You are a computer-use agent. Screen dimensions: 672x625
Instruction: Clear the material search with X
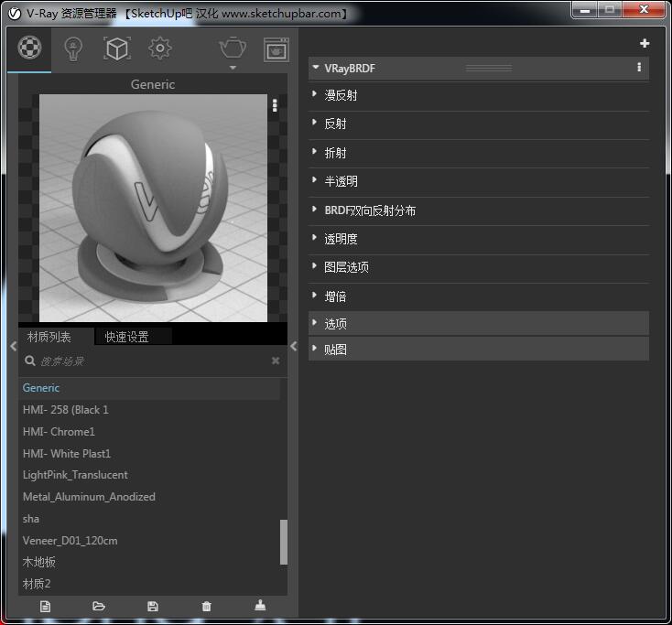pos(276,361)
